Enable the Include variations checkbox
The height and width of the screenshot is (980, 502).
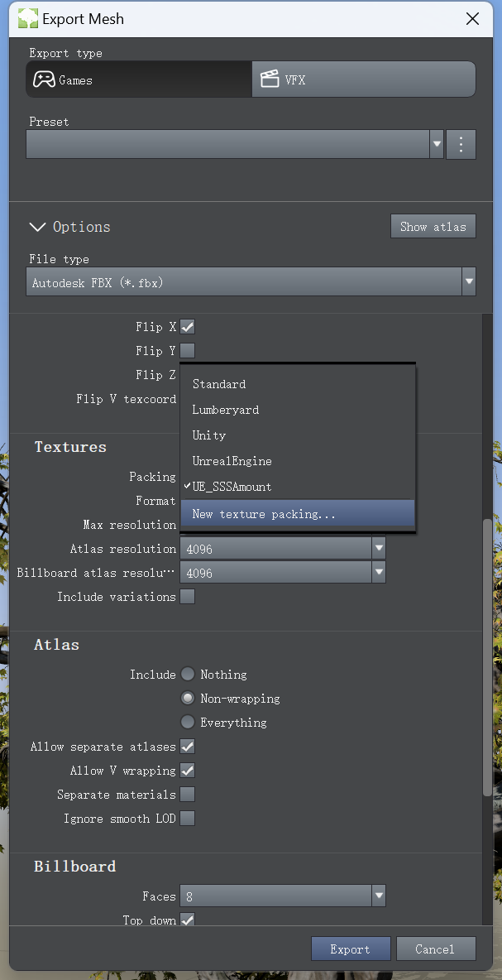[x=188, y=597]
